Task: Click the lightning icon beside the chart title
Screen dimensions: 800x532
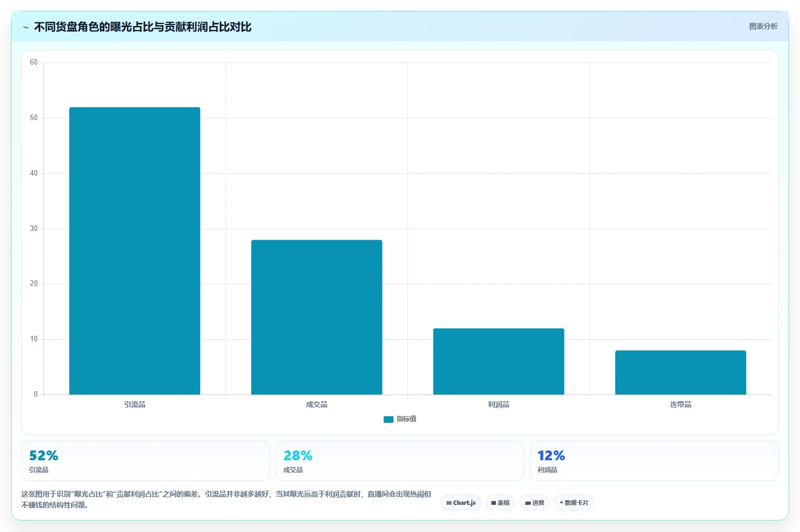Action: click(26, 27)
